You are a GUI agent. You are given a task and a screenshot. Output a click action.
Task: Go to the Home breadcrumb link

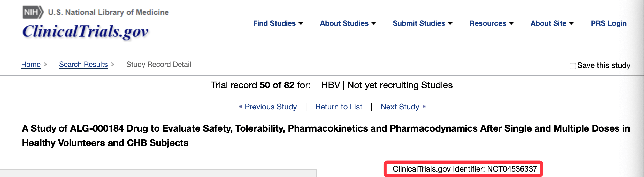pos(31,64)
